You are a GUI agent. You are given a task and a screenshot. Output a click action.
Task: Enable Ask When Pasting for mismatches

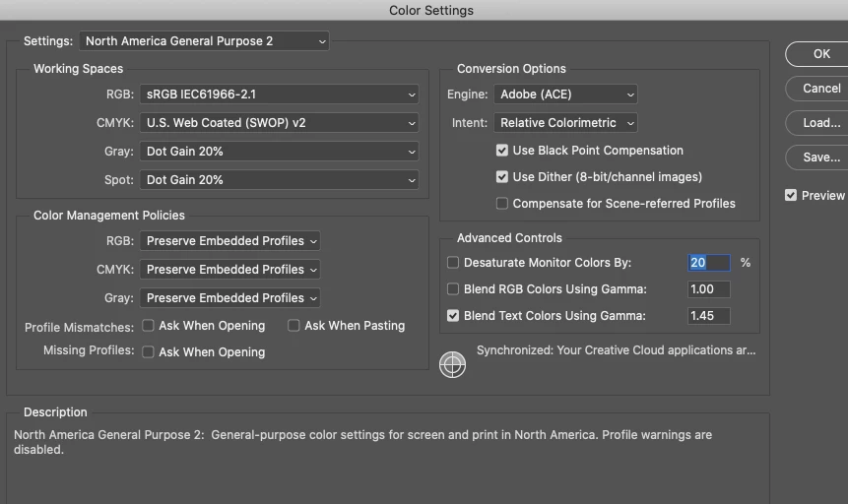tap(294, 325)
